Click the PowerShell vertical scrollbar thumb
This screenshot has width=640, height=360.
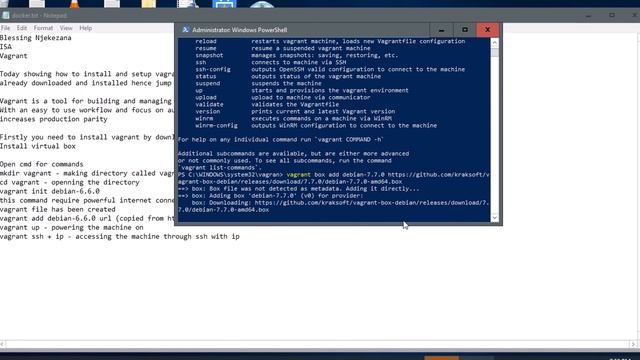pyautogui.click(x=495, y=53)
